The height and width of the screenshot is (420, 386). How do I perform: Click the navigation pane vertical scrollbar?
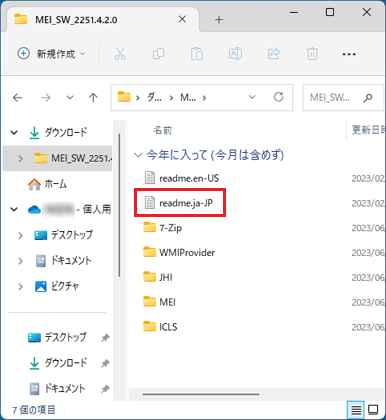tap(119, 205)
